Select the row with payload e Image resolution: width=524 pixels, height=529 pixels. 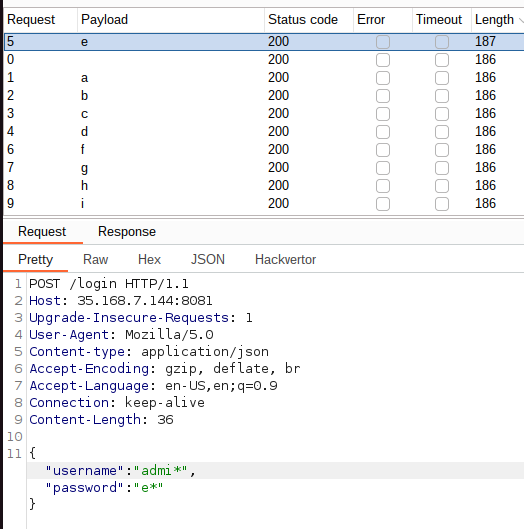click(x=264, y=42)
